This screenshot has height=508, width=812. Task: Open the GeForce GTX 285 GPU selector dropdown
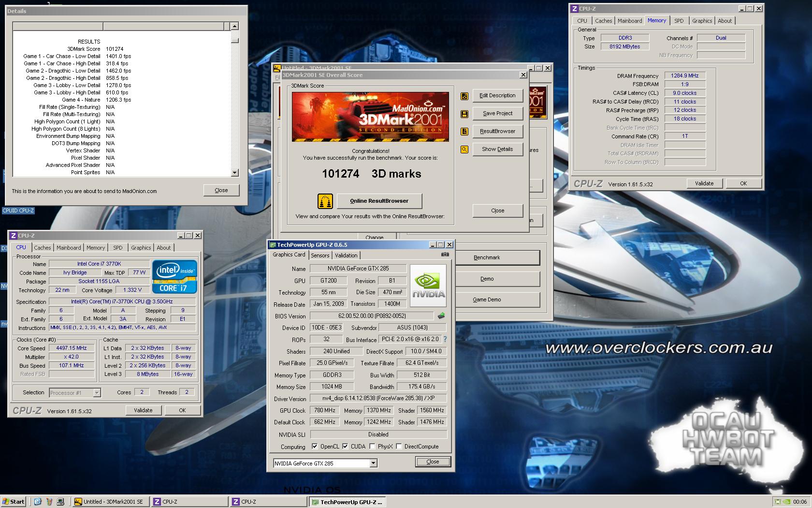click(x=373, y=463)
